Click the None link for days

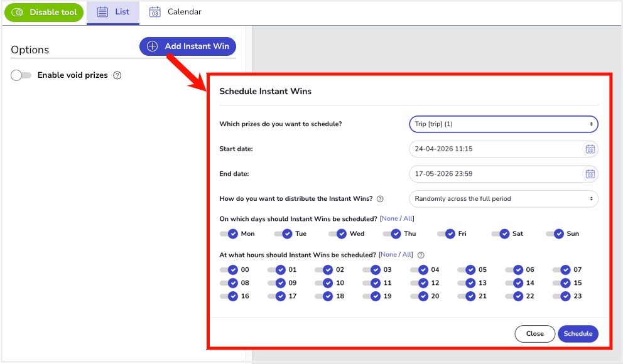pos(389,219)
